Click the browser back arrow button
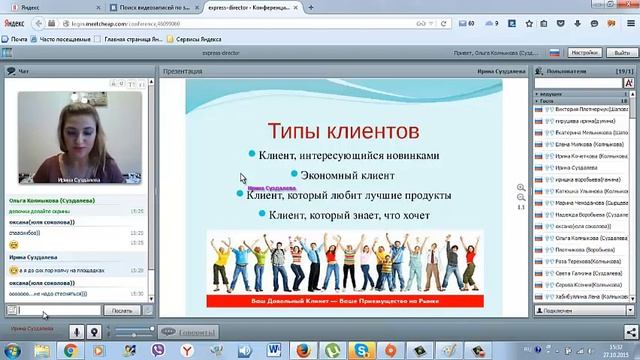Screen dimensions: 640x360 pos(38,24)
